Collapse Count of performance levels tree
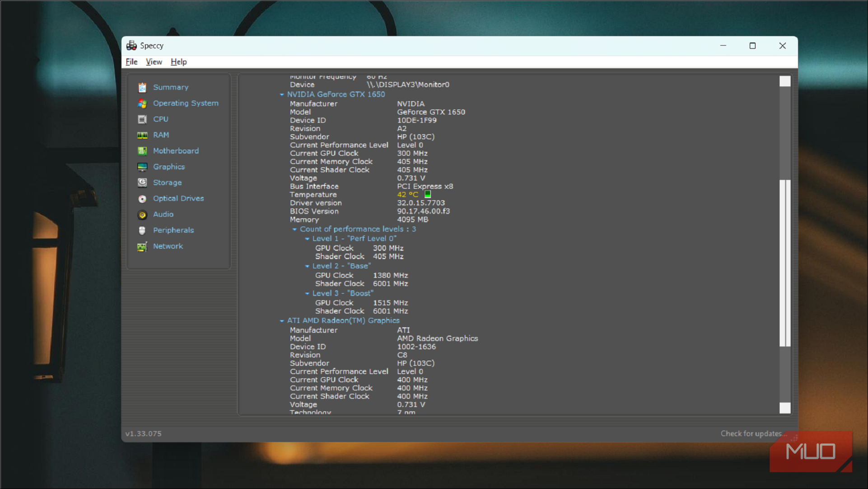This screenshot has width=868, height=489. pos(294,229)
